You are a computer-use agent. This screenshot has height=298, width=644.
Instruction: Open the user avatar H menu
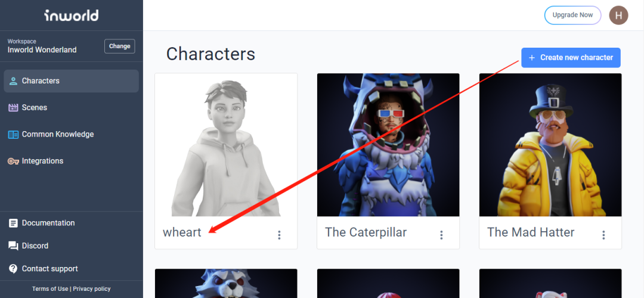pyautogui.click(x=618, y=15)
